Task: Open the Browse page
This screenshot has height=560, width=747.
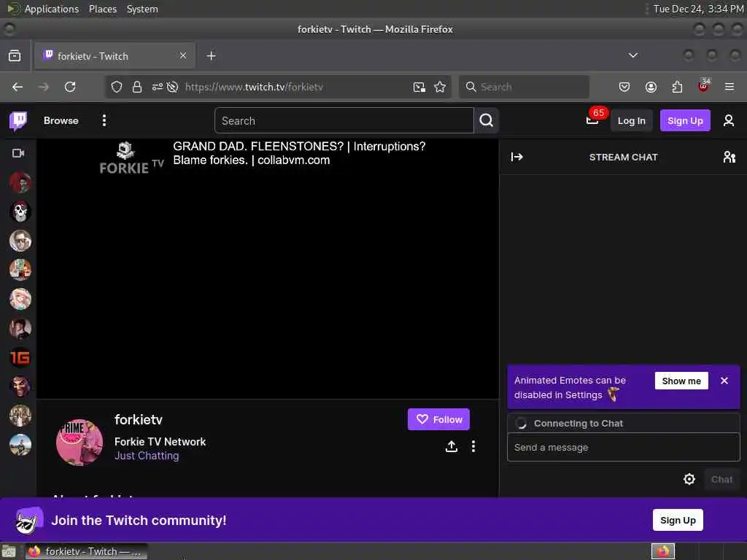Action: click(x=61, y=120)
